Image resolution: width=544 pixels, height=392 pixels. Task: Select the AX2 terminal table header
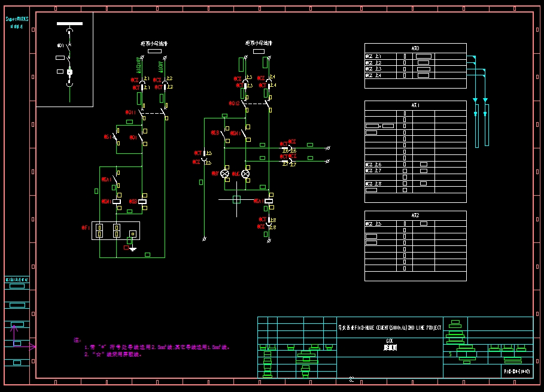[415, 215]
